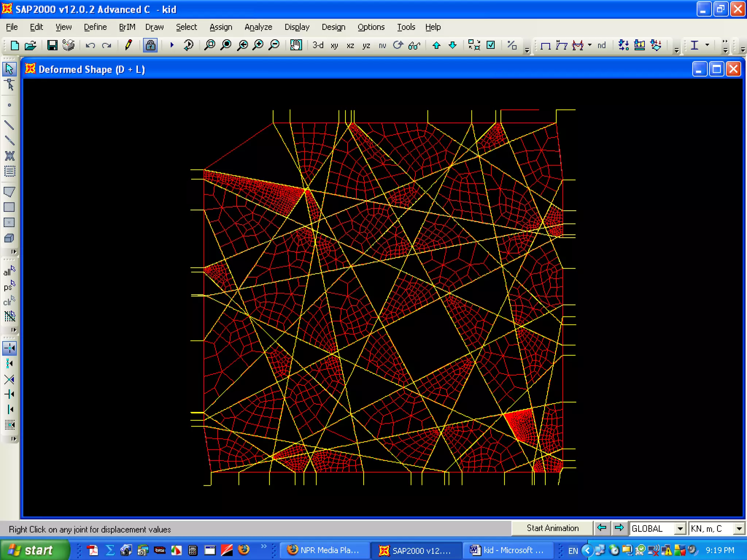Click the Run Analysis arrow icon
Viewport: 747px width, 560px height.
coord(172,45)
